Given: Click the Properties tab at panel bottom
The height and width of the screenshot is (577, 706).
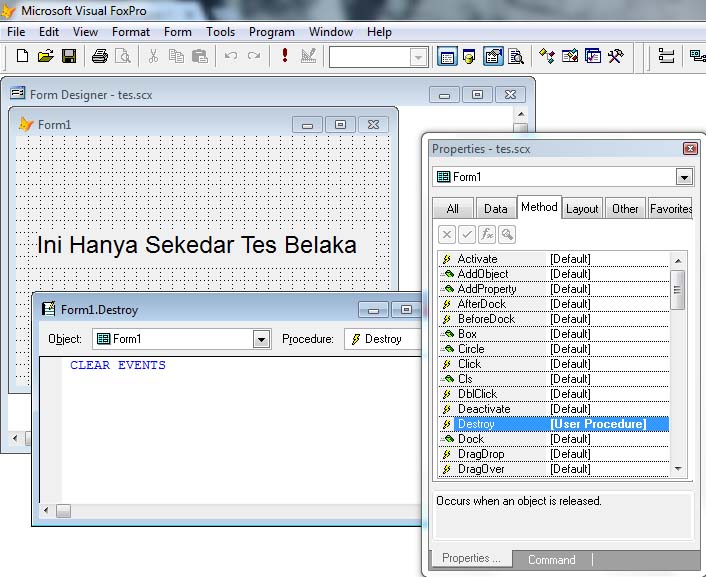Looking at the screenshot, I should (471, 559).
